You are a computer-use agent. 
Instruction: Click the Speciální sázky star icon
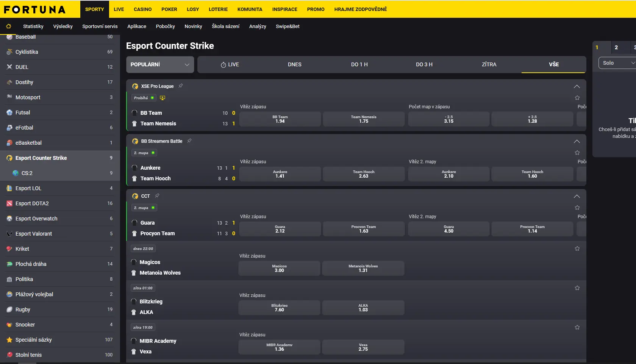click(9, 340)
